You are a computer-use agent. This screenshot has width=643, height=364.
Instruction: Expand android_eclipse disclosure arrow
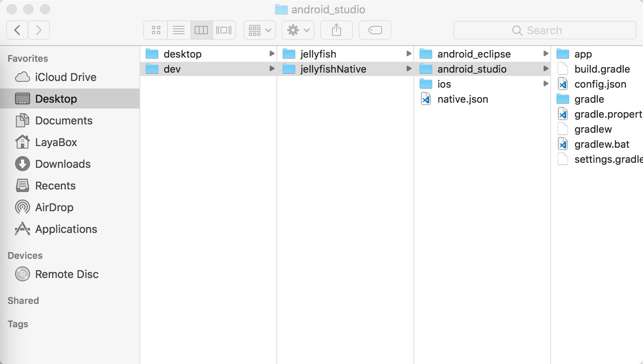click(x=546, y=53)
